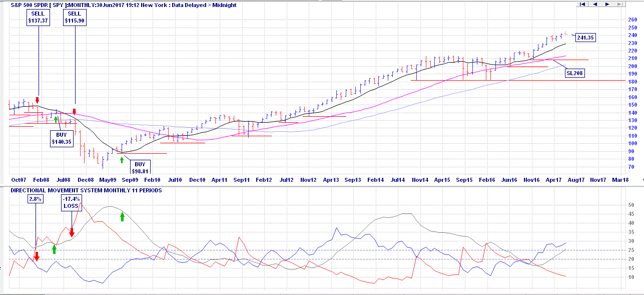The width and height of the screenshot is (644, 295).
Task: Click the 2.8% result label
Action: 36,199
